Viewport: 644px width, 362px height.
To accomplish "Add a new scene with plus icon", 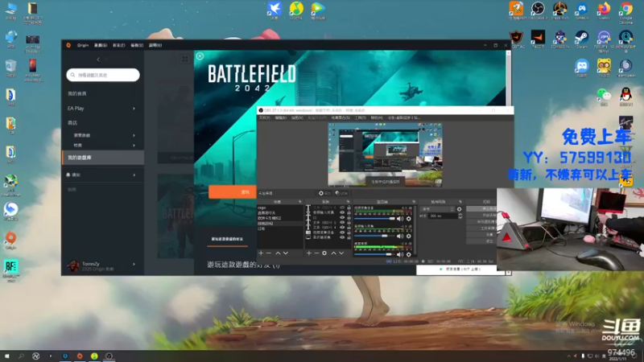I will tap(261, 253).
